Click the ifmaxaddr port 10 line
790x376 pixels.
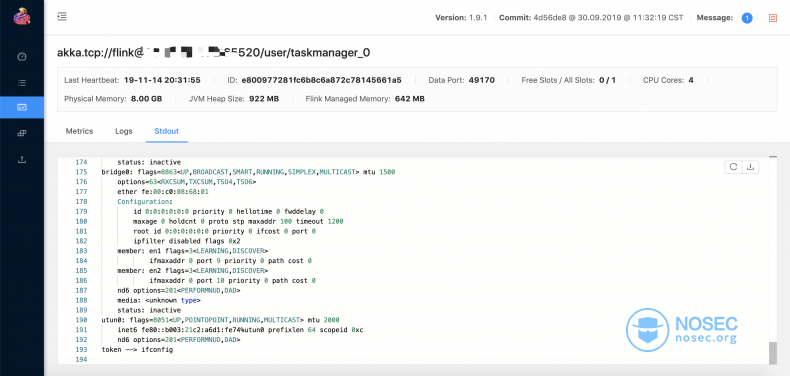[x=233, y=280]
